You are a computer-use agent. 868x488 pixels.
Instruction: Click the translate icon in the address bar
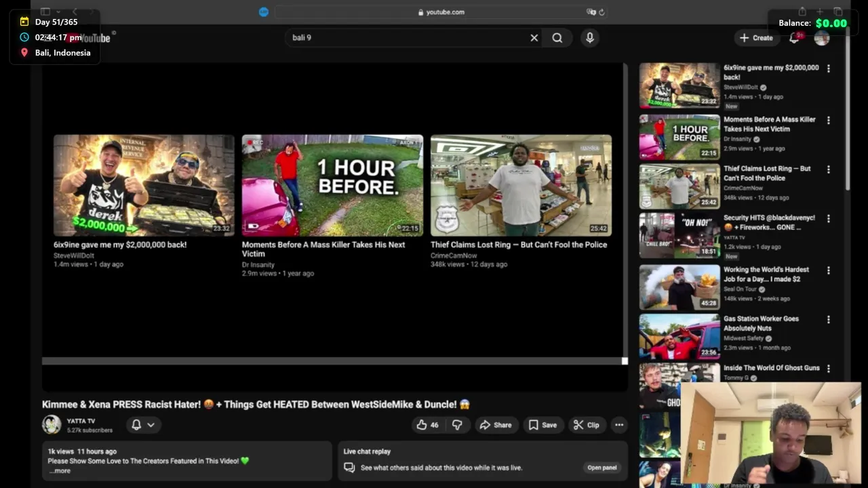591,12
